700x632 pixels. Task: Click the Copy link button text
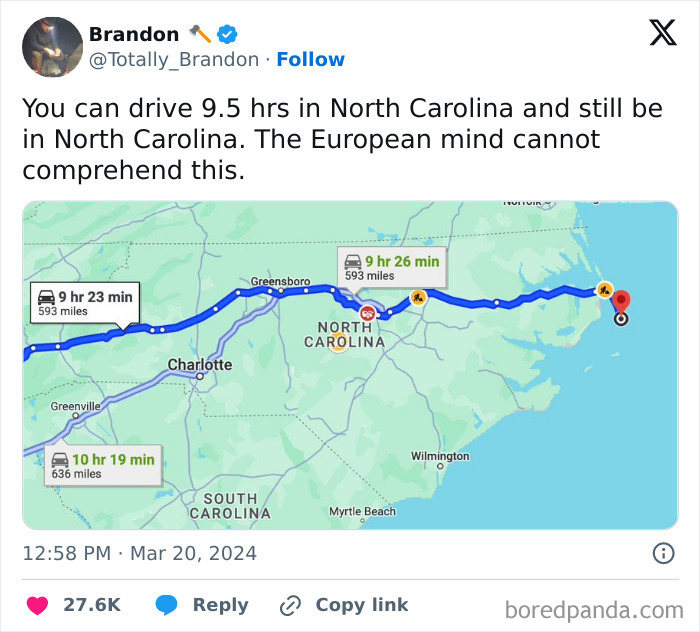click(x=361, y=605)
